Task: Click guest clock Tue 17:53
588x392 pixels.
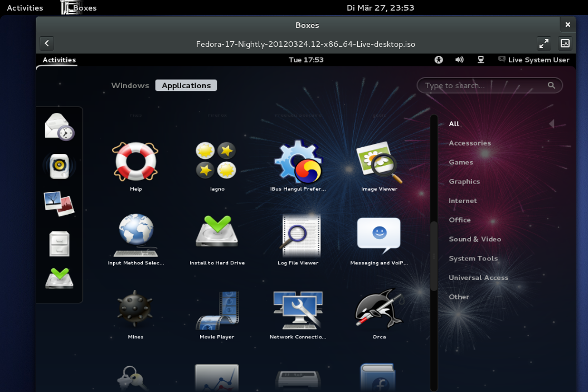Action: click(306, 60)
